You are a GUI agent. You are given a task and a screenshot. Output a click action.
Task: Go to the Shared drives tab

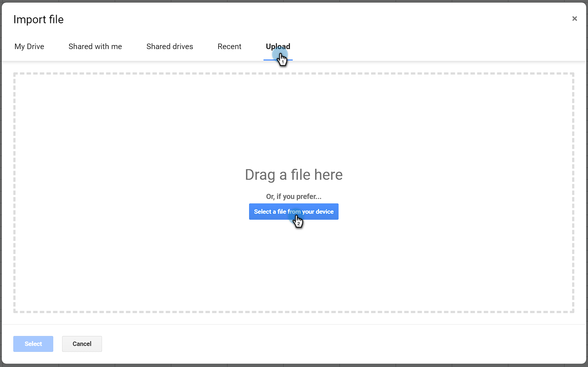[170, 47]
